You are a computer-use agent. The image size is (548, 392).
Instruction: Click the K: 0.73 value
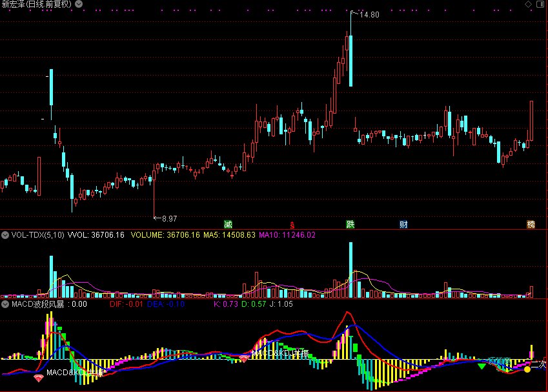coord(226,304)
